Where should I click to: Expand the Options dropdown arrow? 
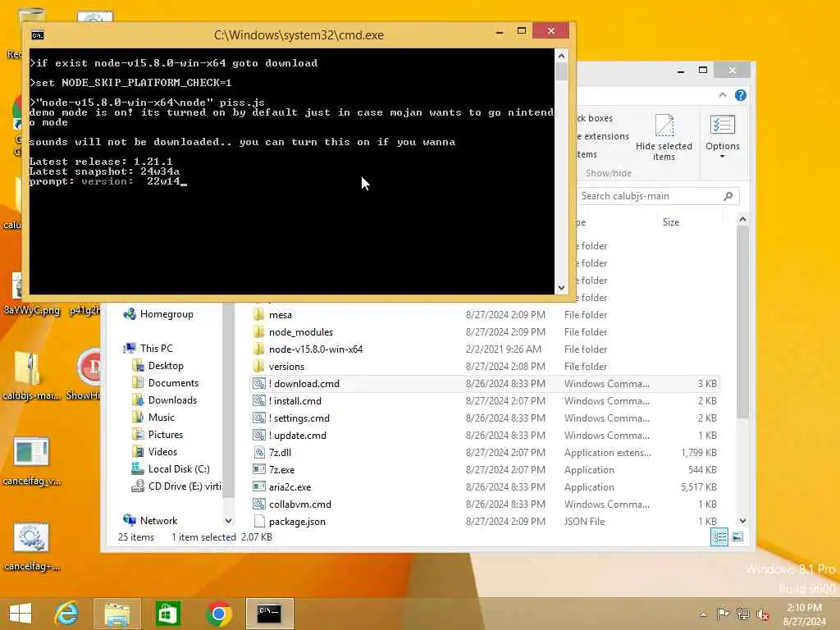pyautogui.click(x=722, y=157)
